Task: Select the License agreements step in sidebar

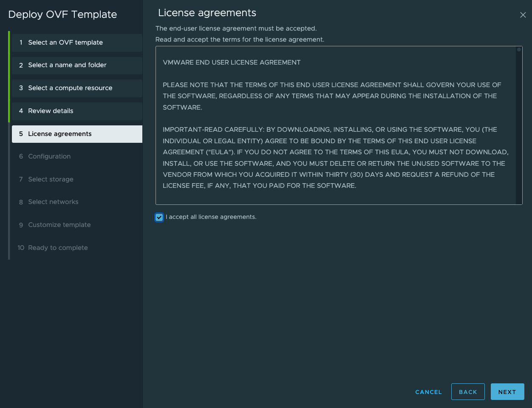Action: [x=59, y=134]
